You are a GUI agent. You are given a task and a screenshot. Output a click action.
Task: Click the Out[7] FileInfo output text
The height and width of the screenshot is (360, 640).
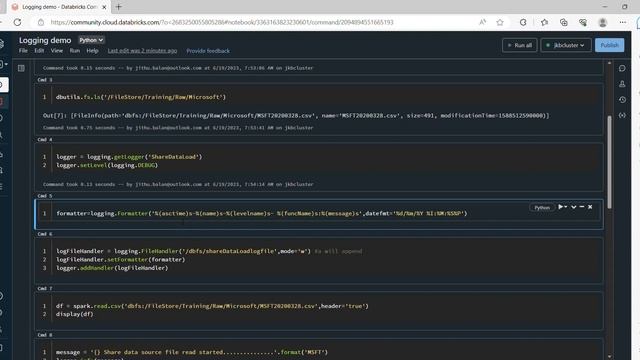[296, 116]
